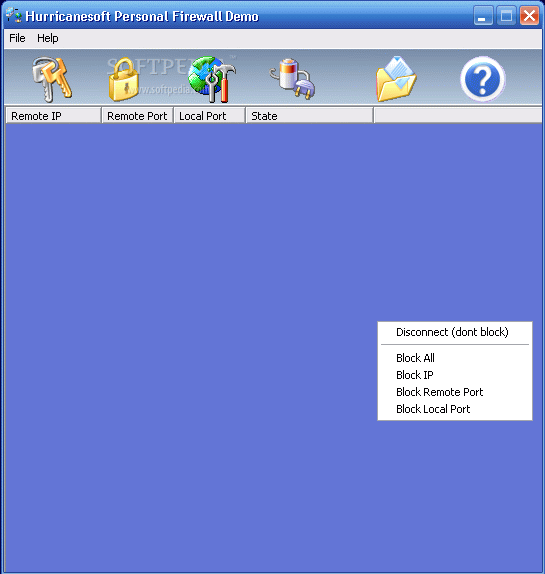The image size is (545, 574).
Task: Click the battery and plug toolbar icon
Action: 293,78
